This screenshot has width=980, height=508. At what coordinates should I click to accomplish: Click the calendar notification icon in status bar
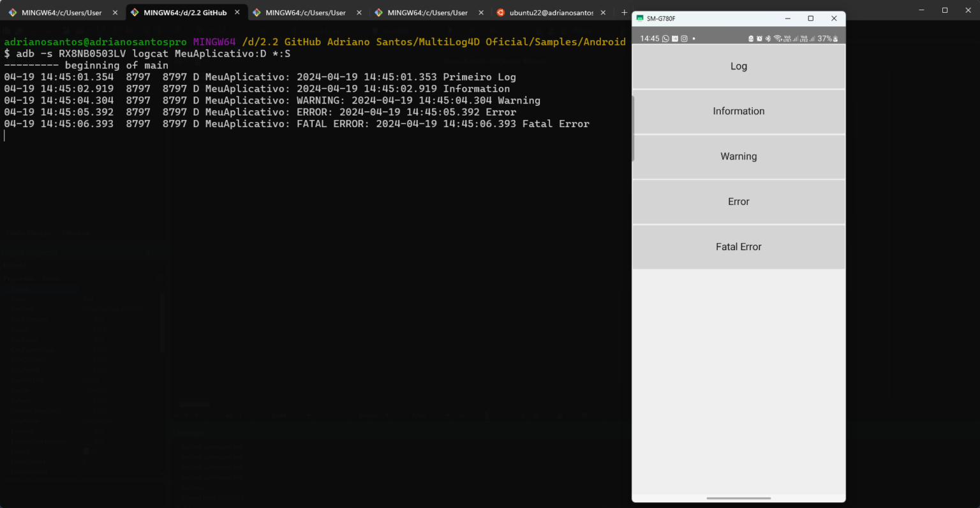point(675,38)
